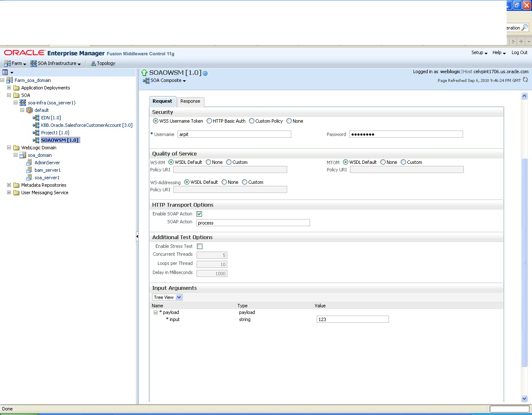The image size is (532, 415).
Task: Select WS-RM None radio button
Action: tap(208, 162)
